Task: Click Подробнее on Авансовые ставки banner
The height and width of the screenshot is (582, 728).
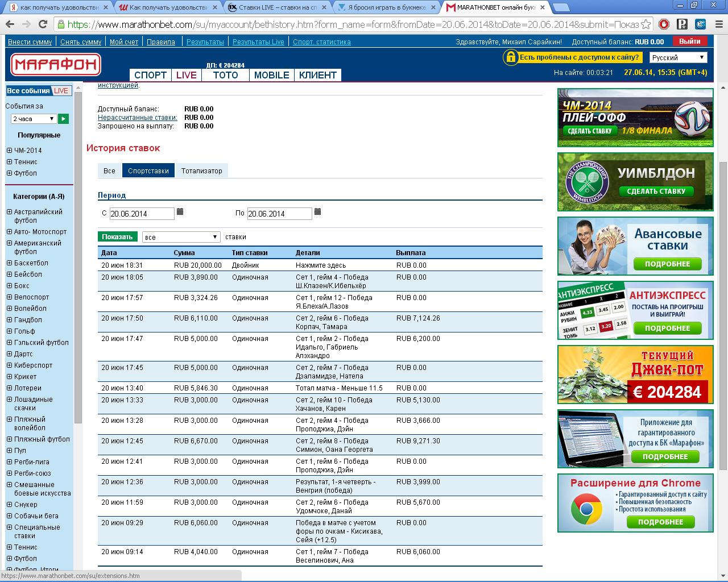Action: tap(668, 264)
